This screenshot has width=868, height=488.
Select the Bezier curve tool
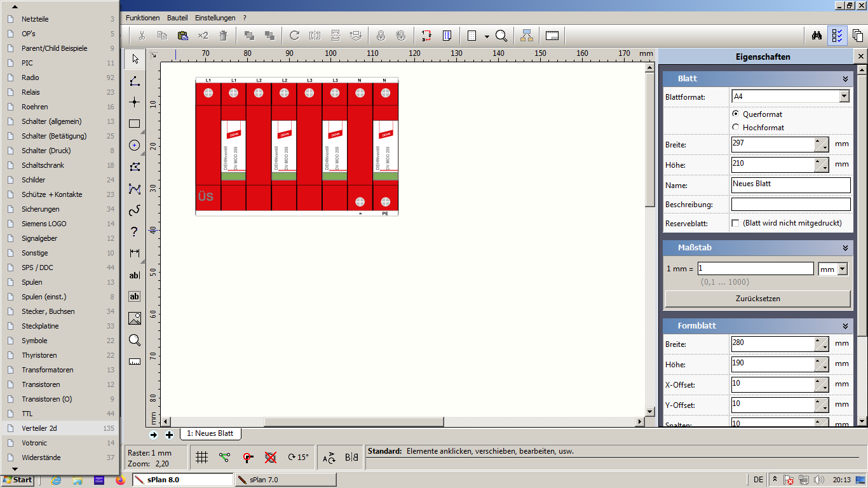[135, 189]
